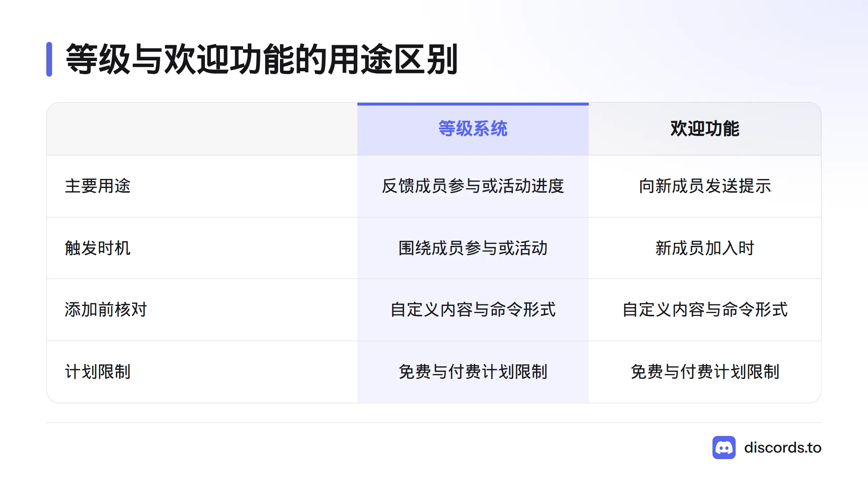This screenshot has height=488, width=868.
Task: Click the 计划限制 row label
Action: [98, 372]
